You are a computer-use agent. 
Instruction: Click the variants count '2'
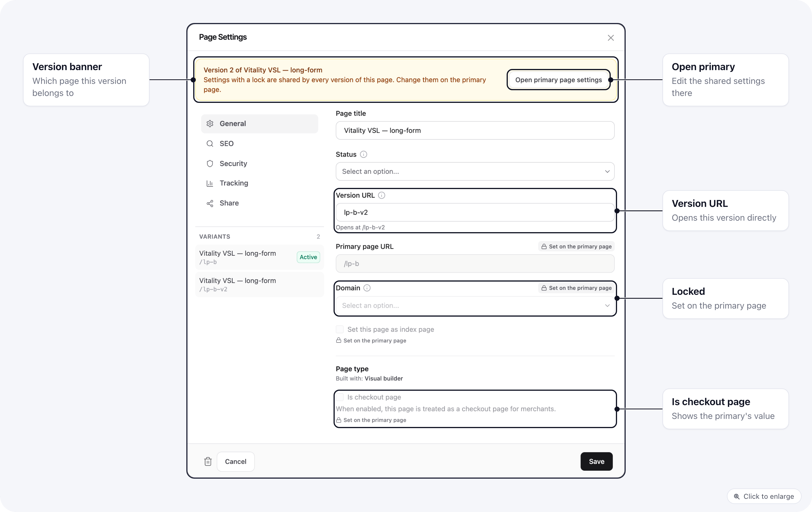(x=318, y=237)
